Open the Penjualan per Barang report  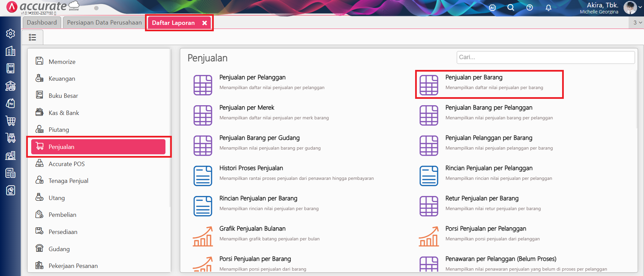point(474,78)
